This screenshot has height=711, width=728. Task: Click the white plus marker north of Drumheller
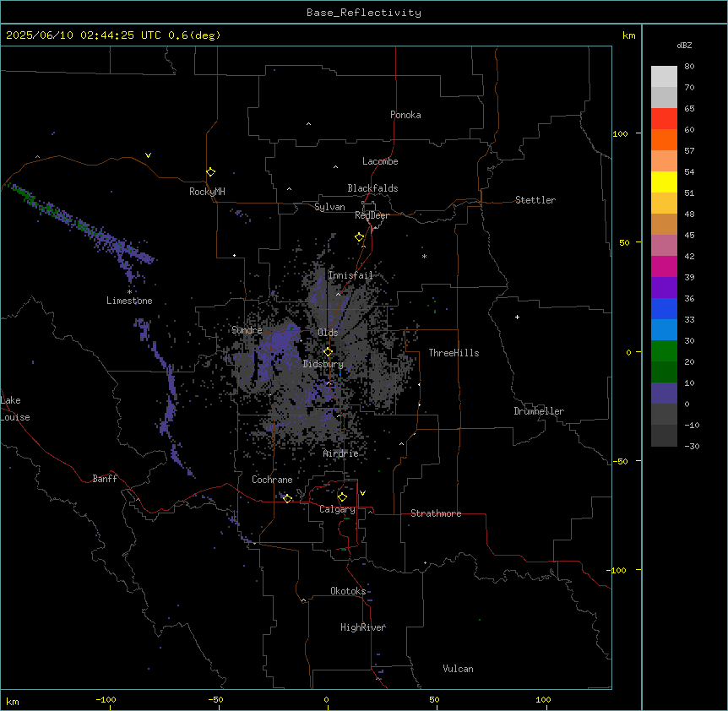click(x=517, y=317)
